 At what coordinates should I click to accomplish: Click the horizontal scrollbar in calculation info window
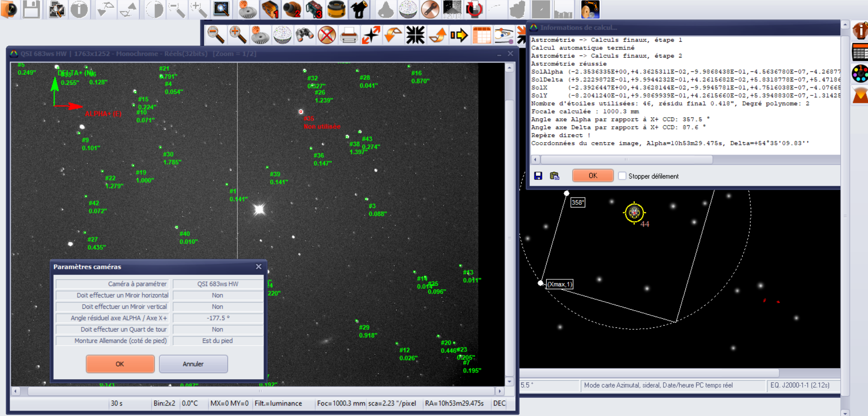(626, 159)
